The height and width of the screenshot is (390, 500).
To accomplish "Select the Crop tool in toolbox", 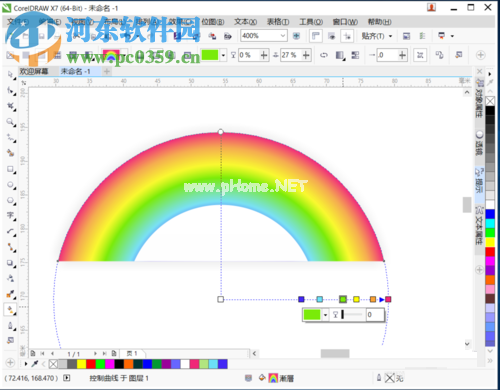I will tap(11, 106).
